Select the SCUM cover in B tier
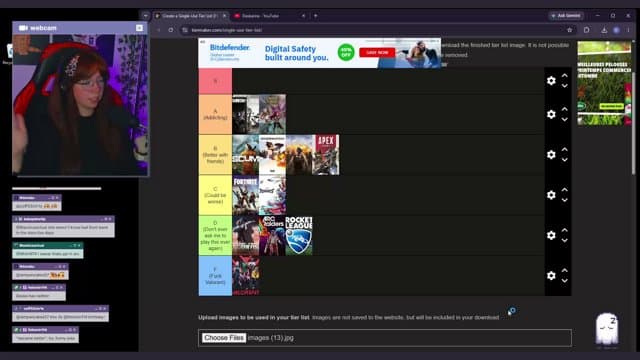This screenshot has width=640, height=360. tap(246, 155)
